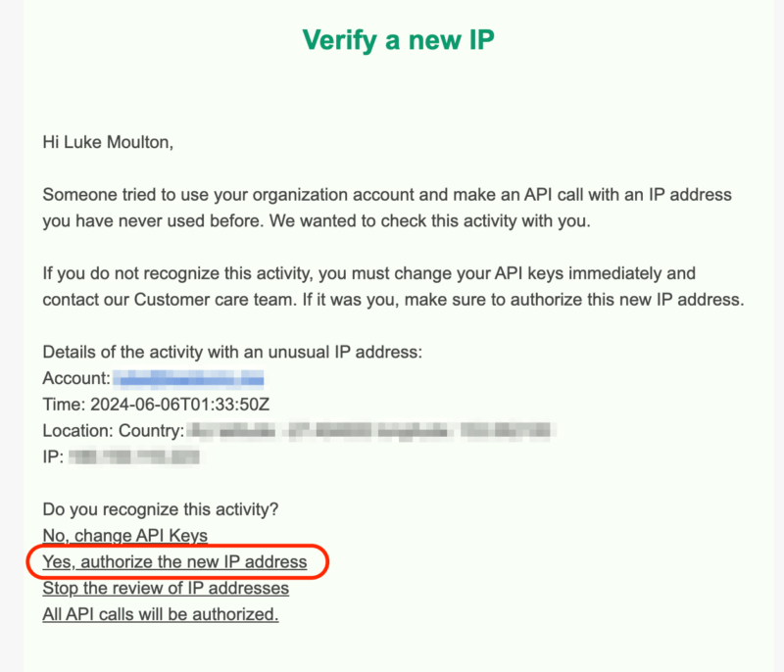Click the "IP:" label
The height and width of the screenshot is (672, 784).
point(53,456)
